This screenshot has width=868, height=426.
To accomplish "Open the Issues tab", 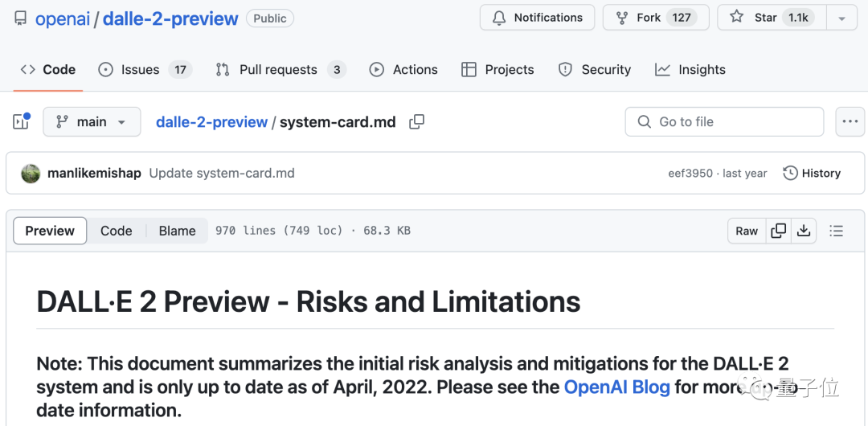I will click(x=145, y=70).
